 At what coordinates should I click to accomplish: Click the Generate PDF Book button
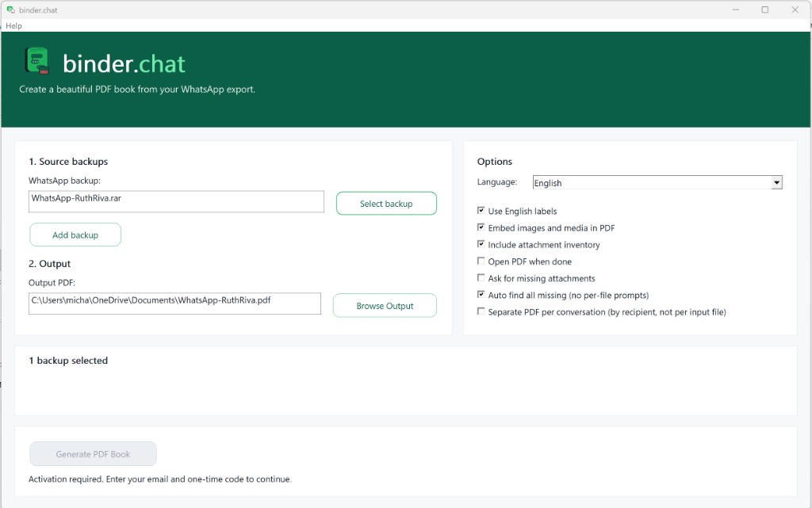click(x=94, y=454)
